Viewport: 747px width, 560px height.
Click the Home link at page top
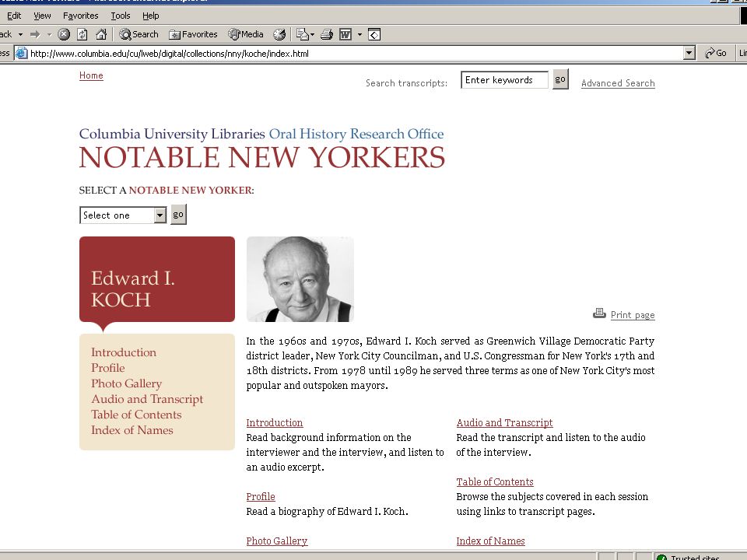coord(91,75)
